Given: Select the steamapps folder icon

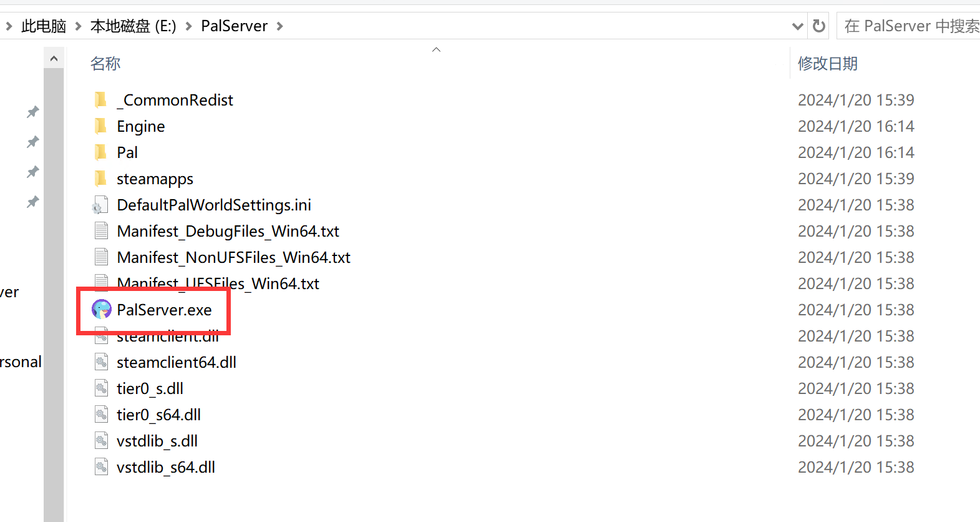Looking at the screenshot, I should pos(100,179).
